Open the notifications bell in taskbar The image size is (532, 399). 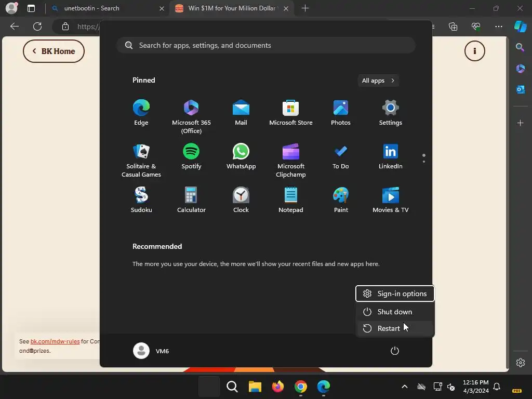497,387
